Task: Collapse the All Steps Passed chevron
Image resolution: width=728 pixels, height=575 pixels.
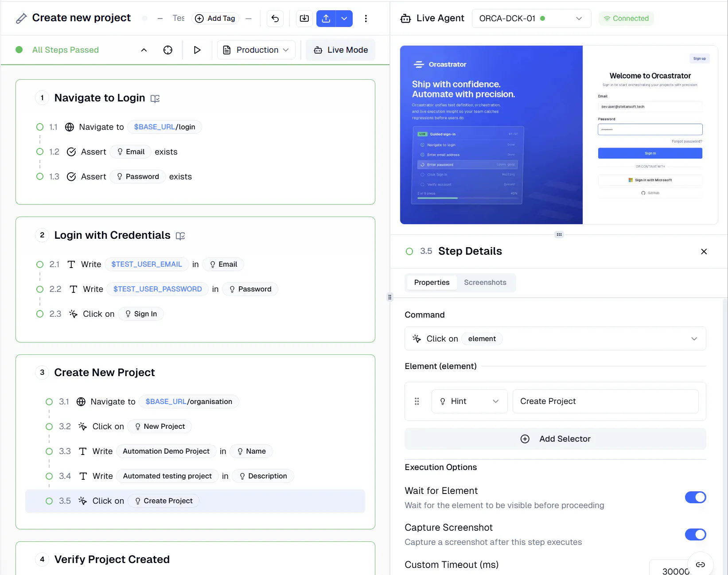Action: 144,50
